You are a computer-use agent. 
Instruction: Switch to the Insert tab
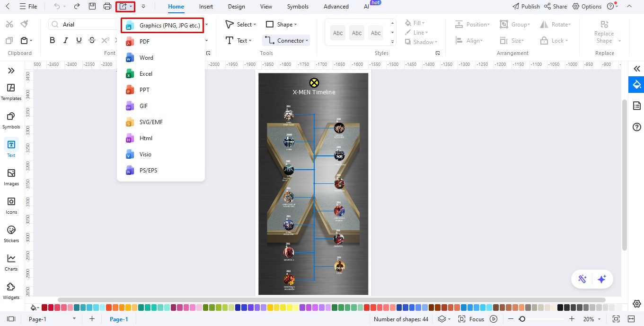coord(206,7)
